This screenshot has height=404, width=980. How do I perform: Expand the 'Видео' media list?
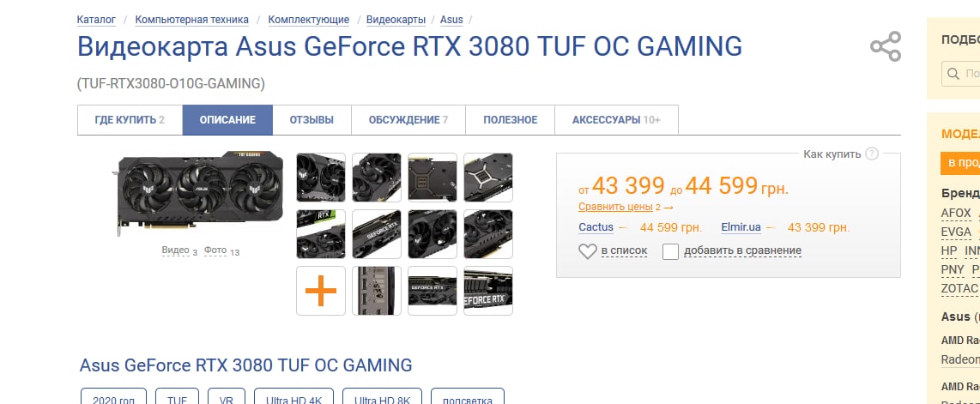click(175, 250)
